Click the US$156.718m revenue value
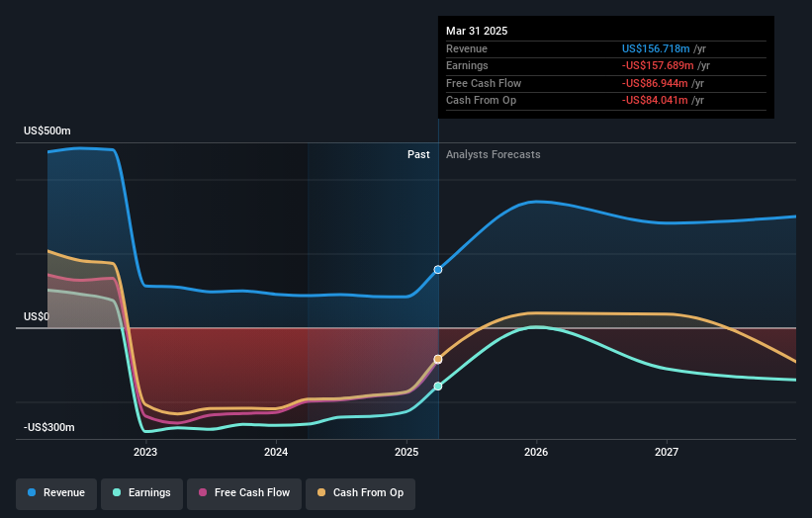This screenshot has width=812, height=518. pyautogui.click(x=656, y=48)
